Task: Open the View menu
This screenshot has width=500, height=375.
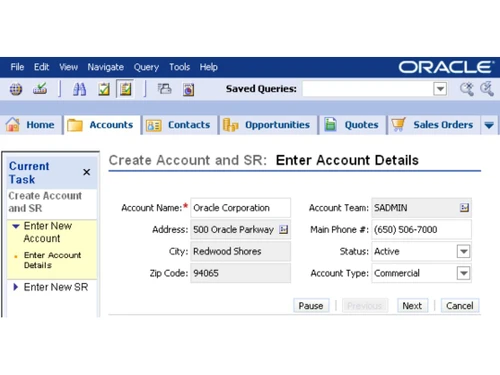Action: click(x=68, y=67)
